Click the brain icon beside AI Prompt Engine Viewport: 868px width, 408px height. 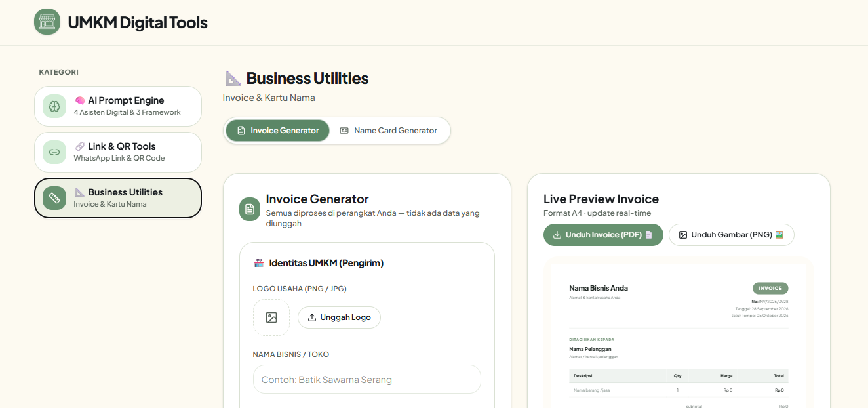54,106
